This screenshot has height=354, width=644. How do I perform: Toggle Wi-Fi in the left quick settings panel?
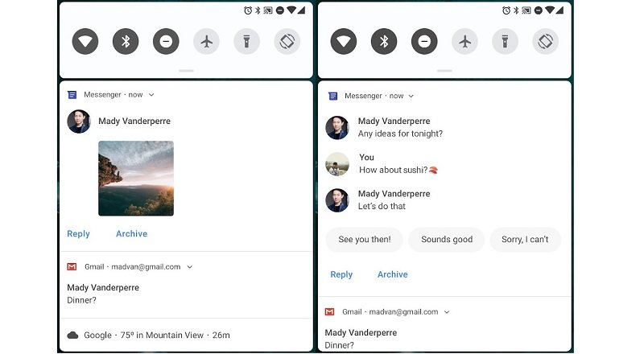click(85, 42)
